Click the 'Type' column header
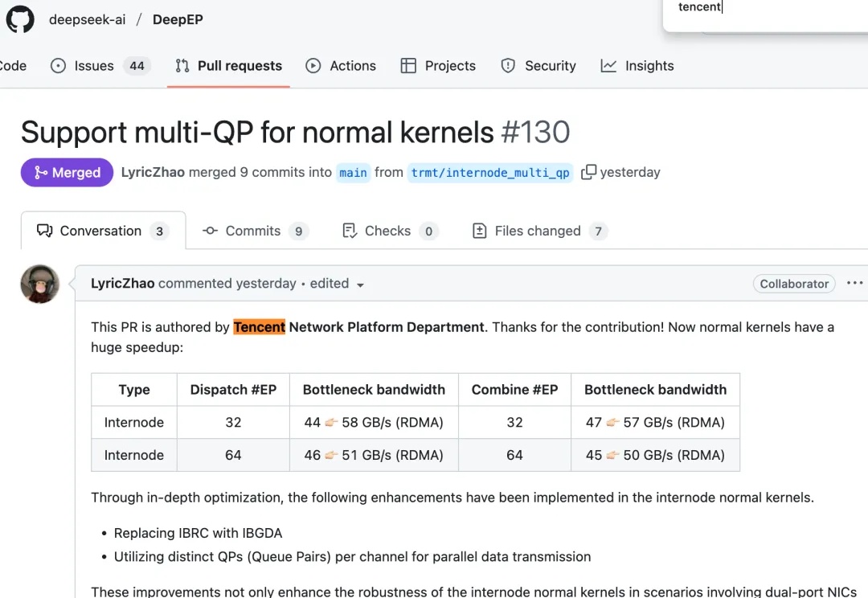Image resolution: width=868 pixels, height=598 pixels. [134, 390]
